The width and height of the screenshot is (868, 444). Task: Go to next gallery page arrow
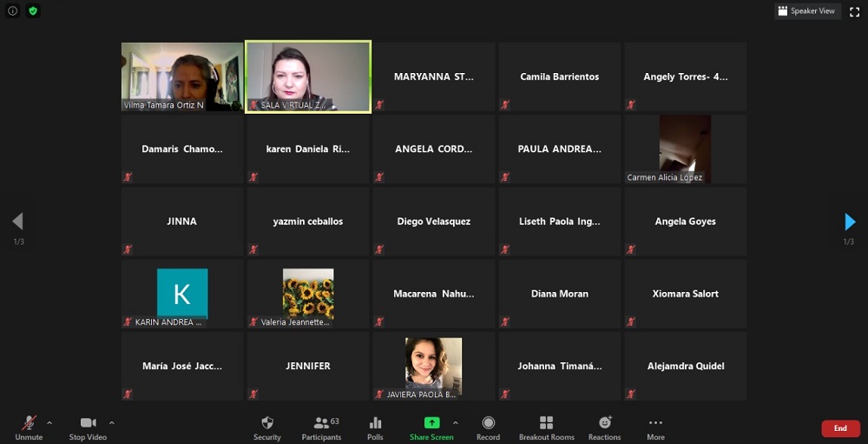[x=850, y=222]
